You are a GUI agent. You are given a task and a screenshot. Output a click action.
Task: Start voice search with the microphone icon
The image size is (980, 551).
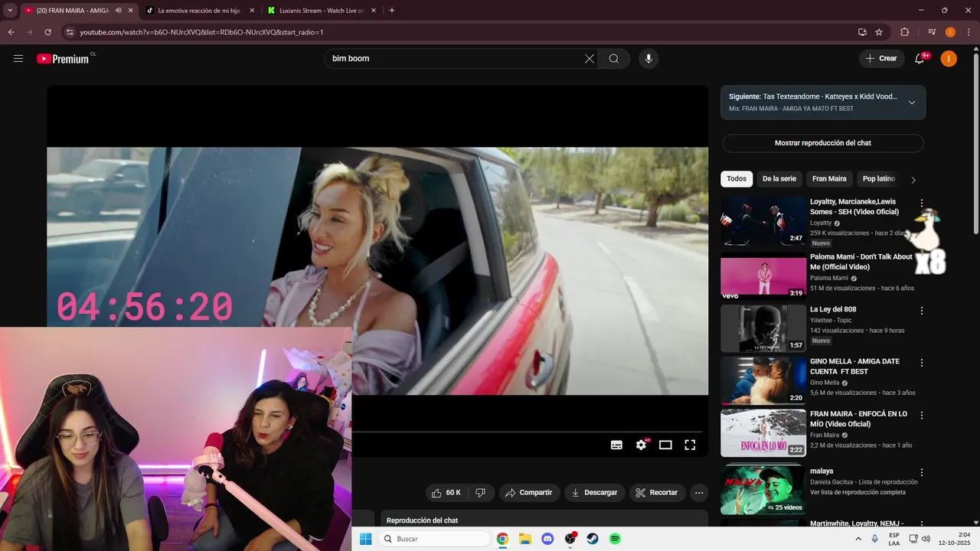[x=648, y=58]
